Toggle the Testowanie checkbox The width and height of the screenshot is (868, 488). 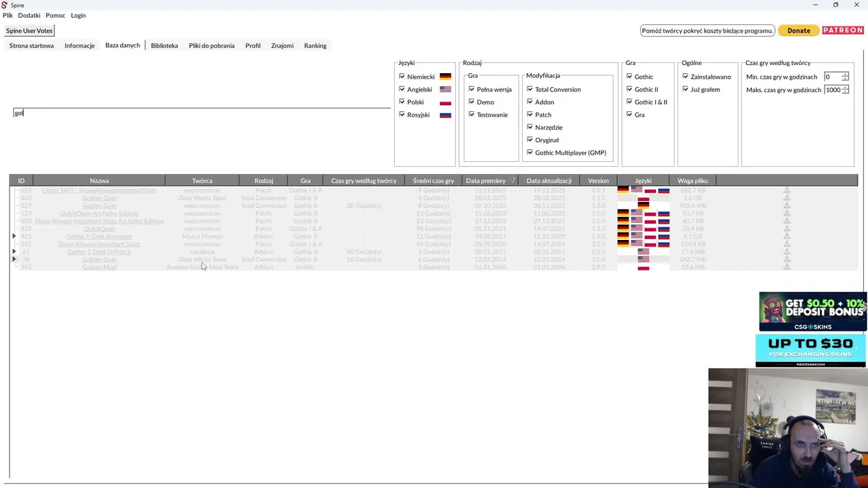point(471,115)
